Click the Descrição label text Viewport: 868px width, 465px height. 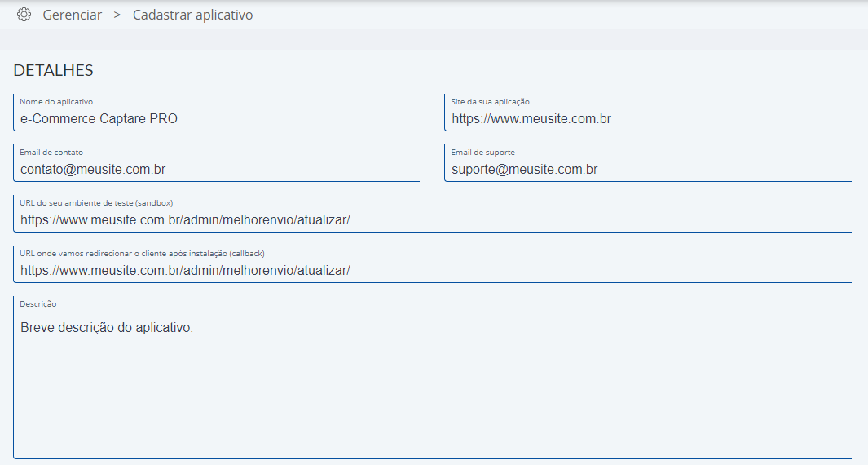point(38,304)
